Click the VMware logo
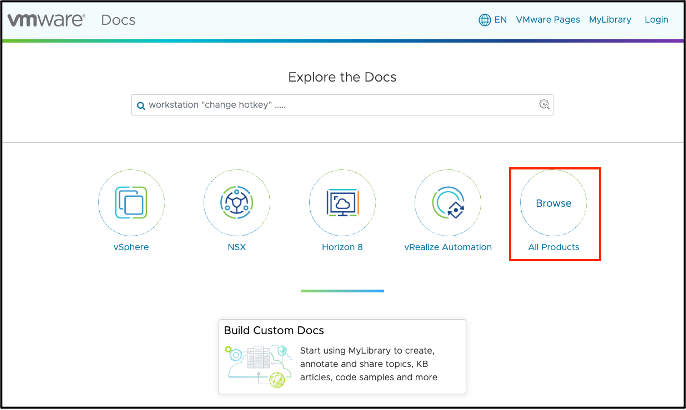 coord(46,20)
